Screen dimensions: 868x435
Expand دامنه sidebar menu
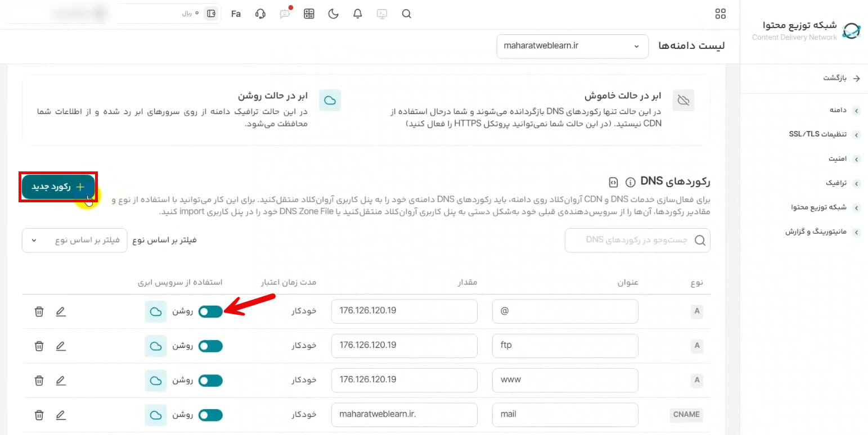[844, 110]
